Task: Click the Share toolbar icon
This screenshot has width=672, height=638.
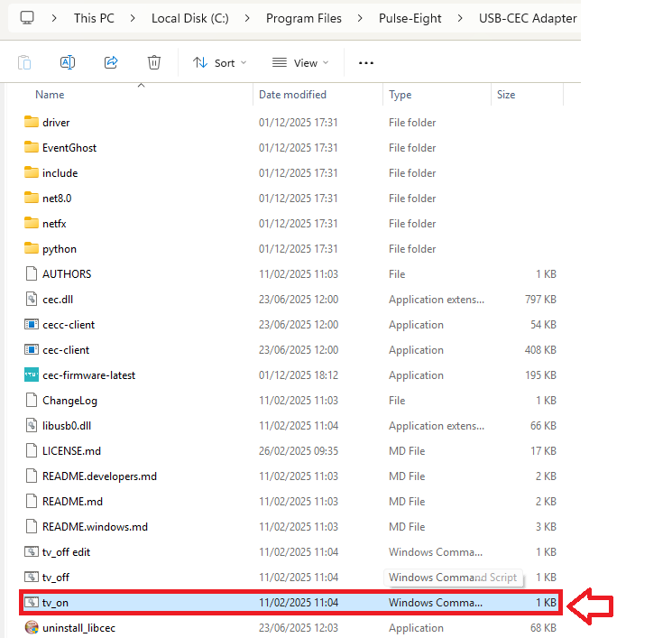Action: (111, 62)
